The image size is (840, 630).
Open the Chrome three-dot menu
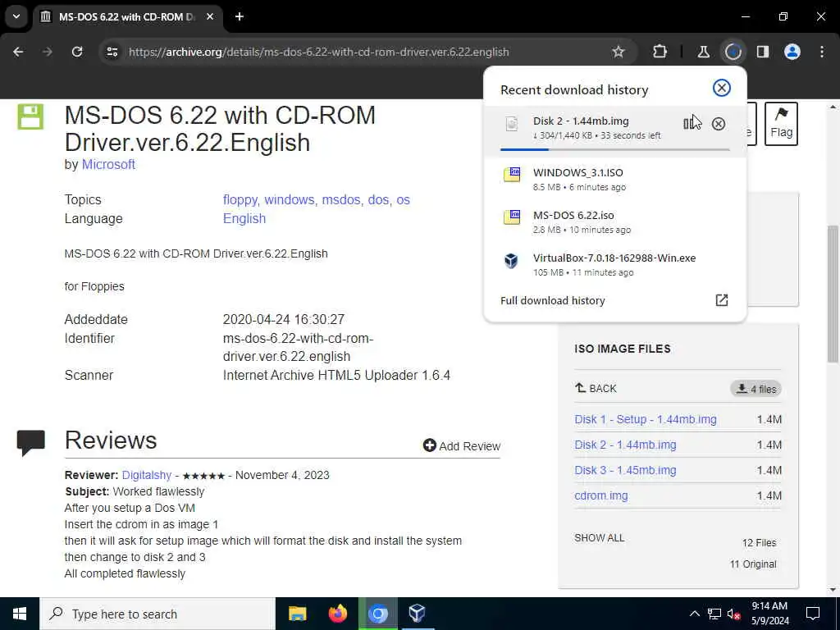click(x=822, y=52)
